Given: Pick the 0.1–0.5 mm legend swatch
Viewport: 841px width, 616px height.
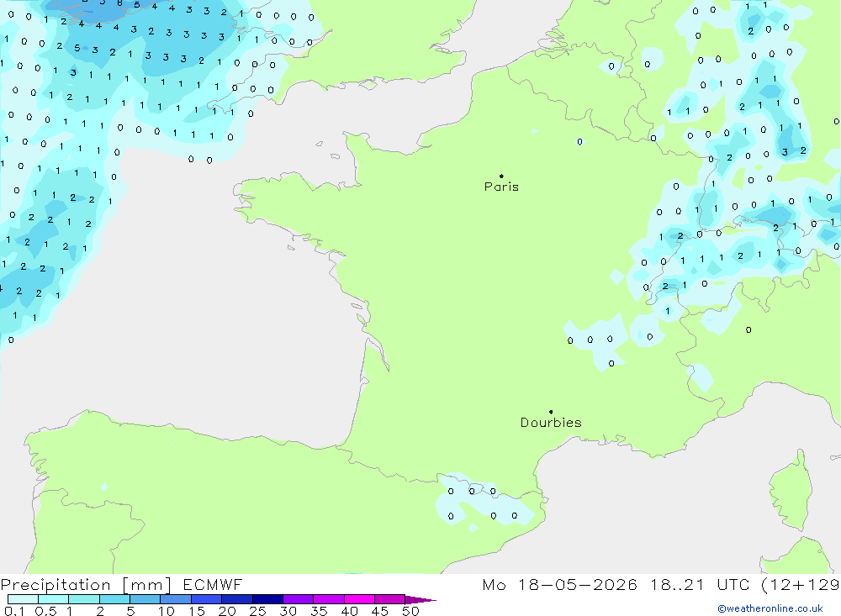Looking at the screenshot, I should 23,599.
